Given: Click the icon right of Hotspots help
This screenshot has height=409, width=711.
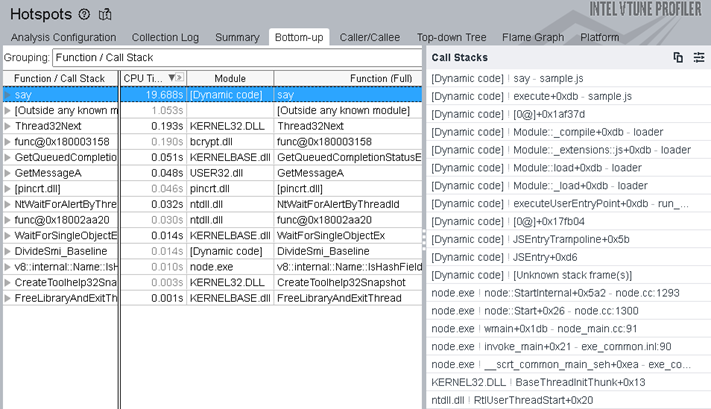Looking at the screenshot, I should click(105, 15).
